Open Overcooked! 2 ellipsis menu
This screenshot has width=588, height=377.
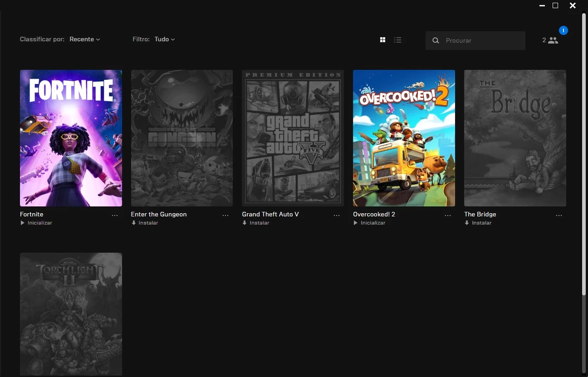(x=448, y=215)
